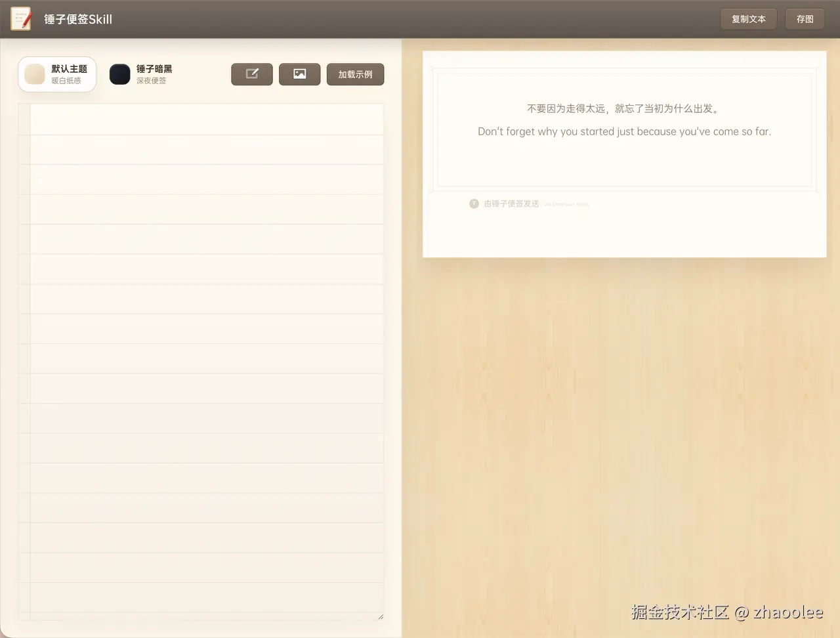Click the textarea resize grip icon
Viewport: 840px width, 638px height.
381,618
